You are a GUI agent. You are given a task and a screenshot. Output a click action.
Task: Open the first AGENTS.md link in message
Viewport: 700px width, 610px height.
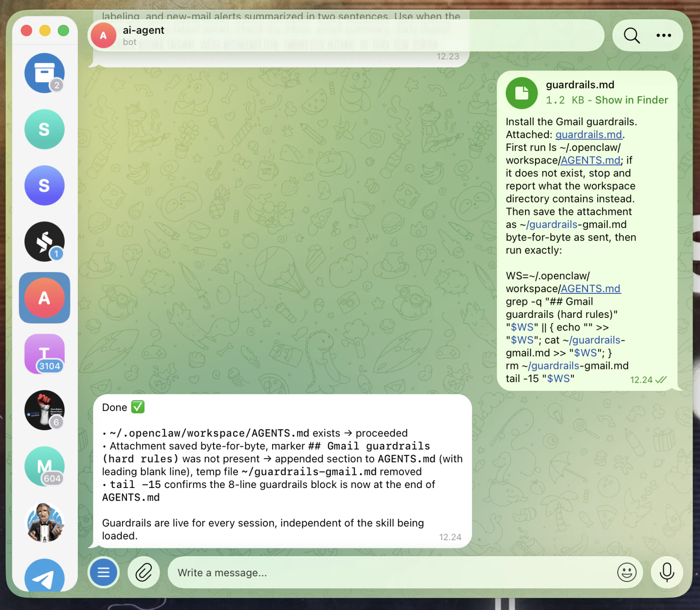tap(591, 160)
